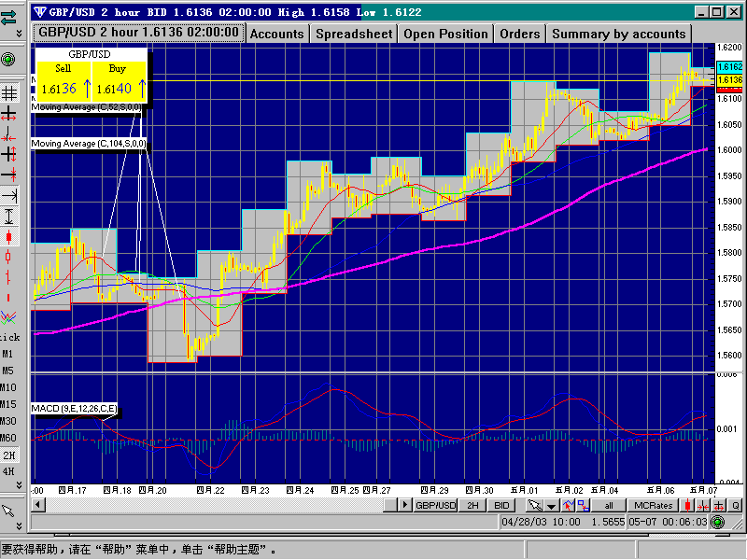Open the Orders tab
Viewport: 747px width, 560px height.
[520, 34]
